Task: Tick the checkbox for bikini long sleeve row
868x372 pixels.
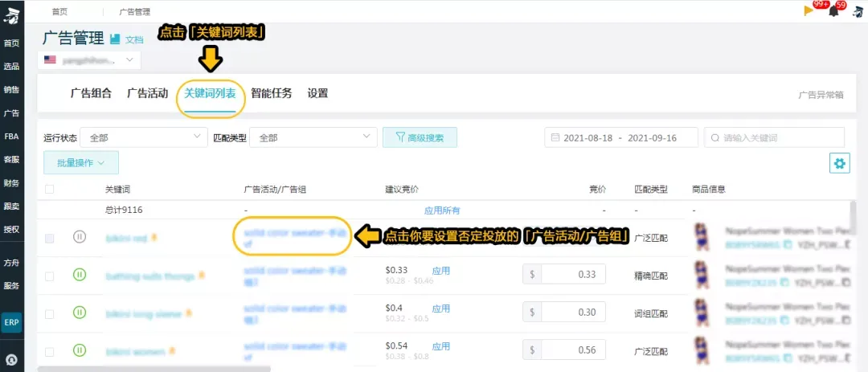Action: click(50, 313)
